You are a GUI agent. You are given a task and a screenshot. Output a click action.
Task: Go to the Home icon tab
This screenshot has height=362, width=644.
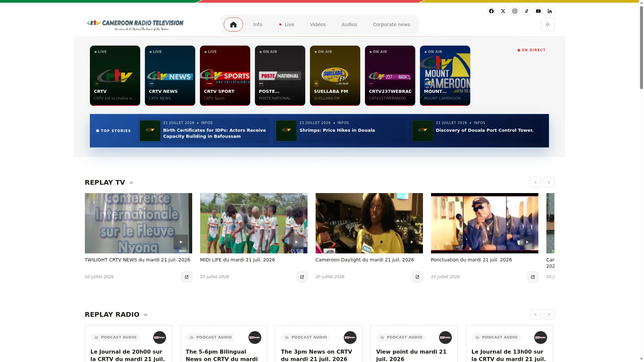coord(233,24)
